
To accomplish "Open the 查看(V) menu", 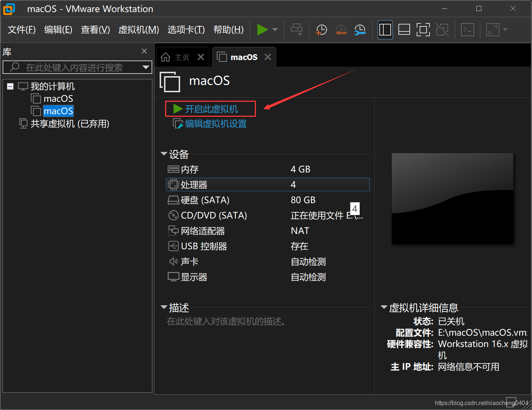I will tap(95, 30).
